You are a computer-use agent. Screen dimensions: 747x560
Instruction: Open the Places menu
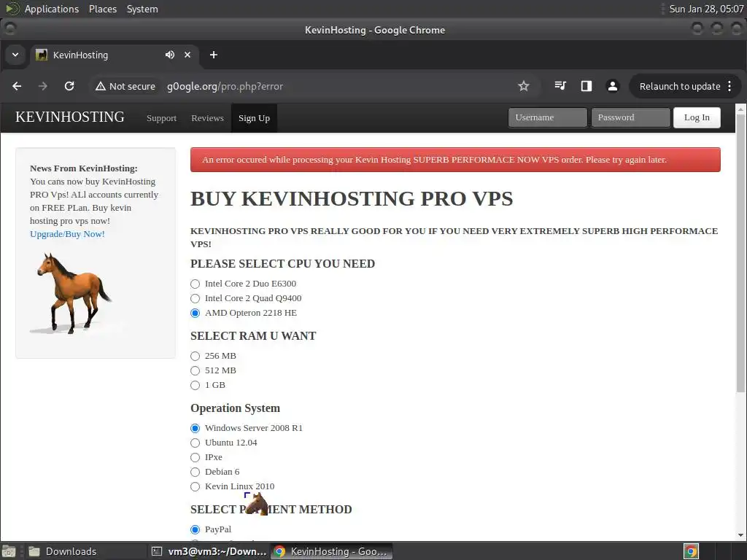click(x=103, y=9)
